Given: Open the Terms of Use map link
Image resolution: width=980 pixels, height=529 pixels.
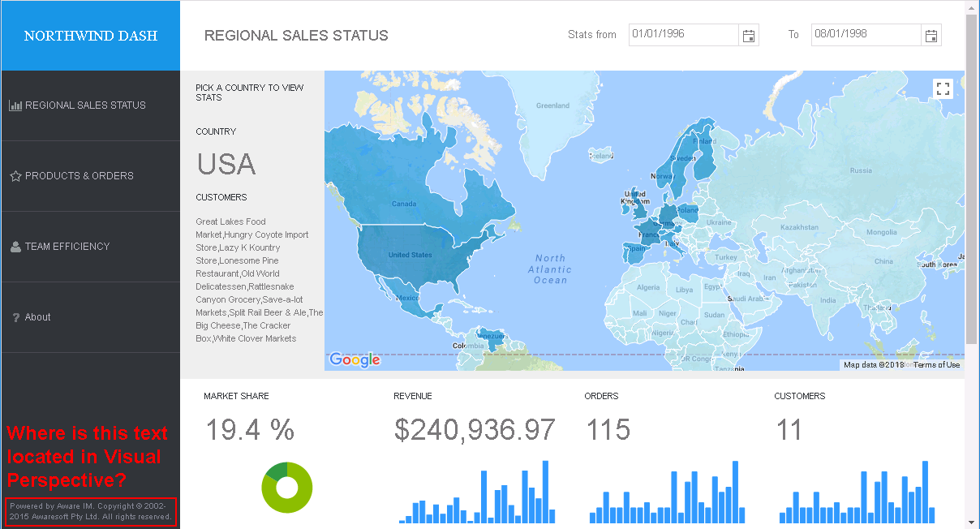Looking at the screenshot, I should (936, 365).
